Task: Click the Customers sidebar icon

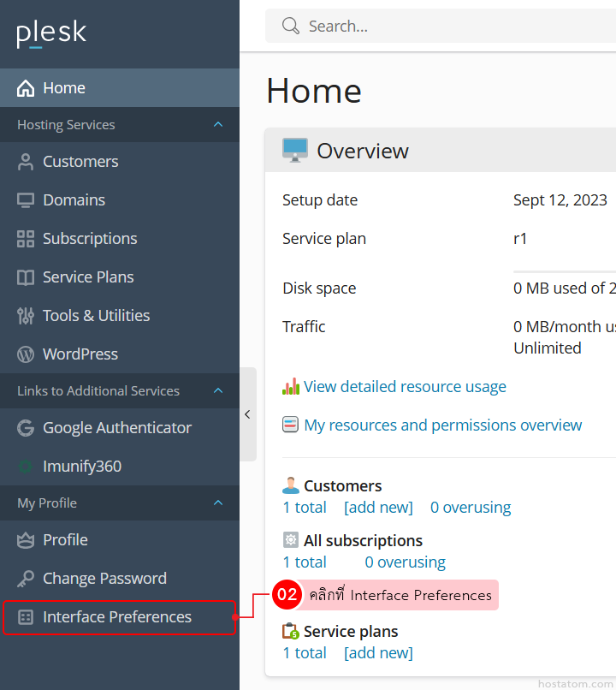Action: tap(26, 162)
